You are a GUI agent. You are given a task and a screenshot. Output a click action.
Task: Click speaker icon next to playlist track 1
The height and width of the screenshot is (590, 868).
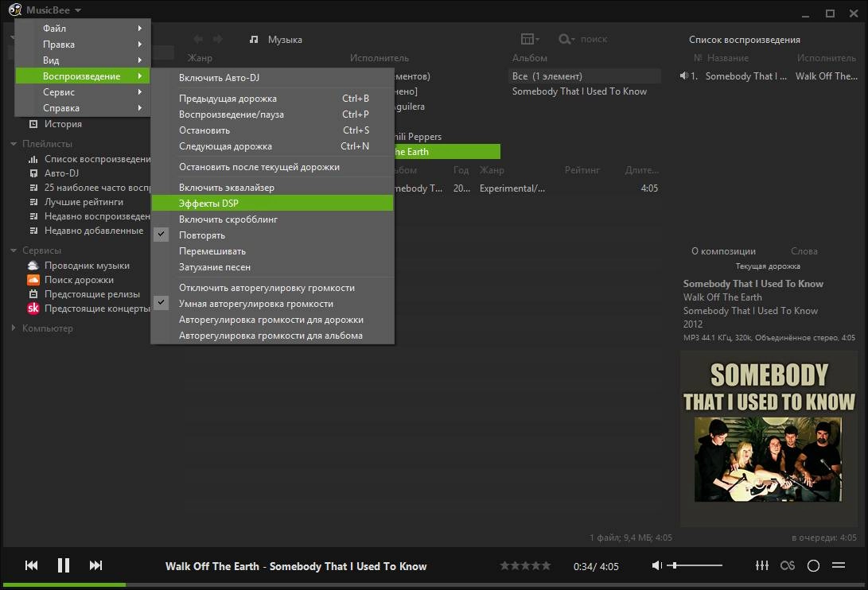coord(684,76)
